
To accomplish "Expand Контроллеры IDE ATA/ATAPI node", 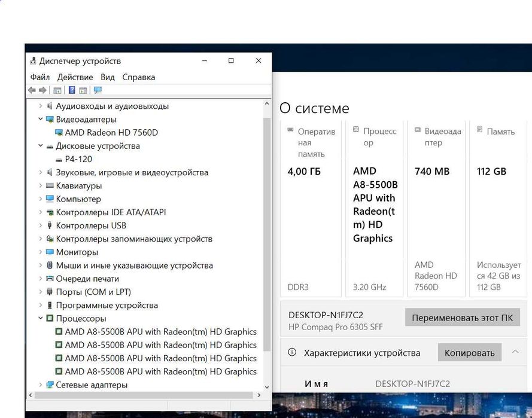I will tap(40, 212).
